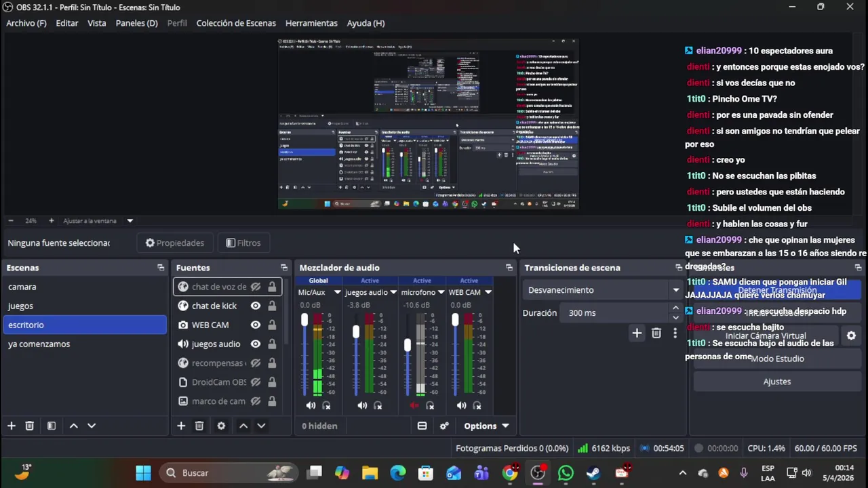Increase transition duration with up stepper

pos(675,308)
